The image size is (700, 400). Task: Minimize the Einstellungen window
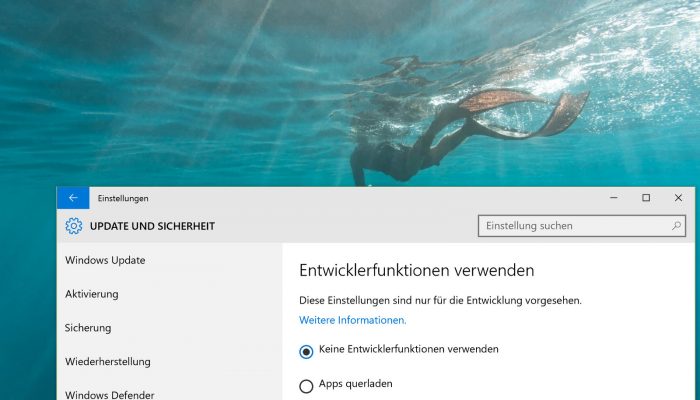pos(614,198)
